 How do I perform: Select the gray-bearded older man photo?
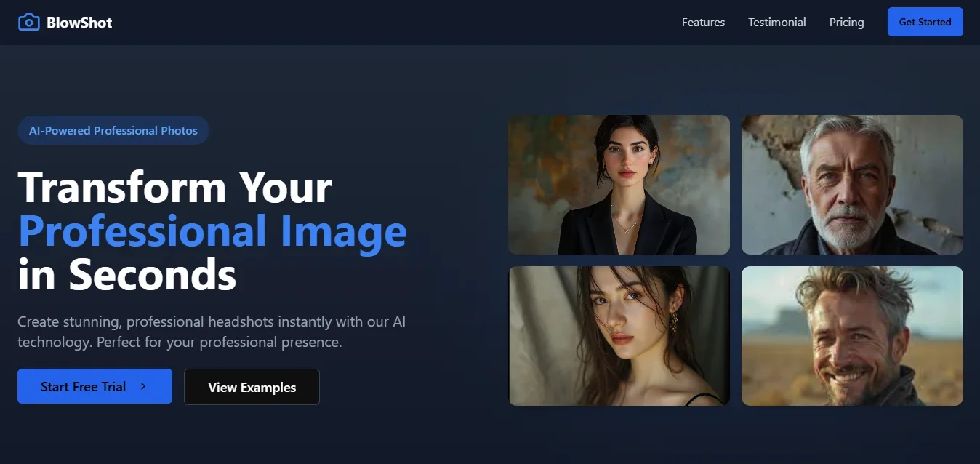coord(852,185)
